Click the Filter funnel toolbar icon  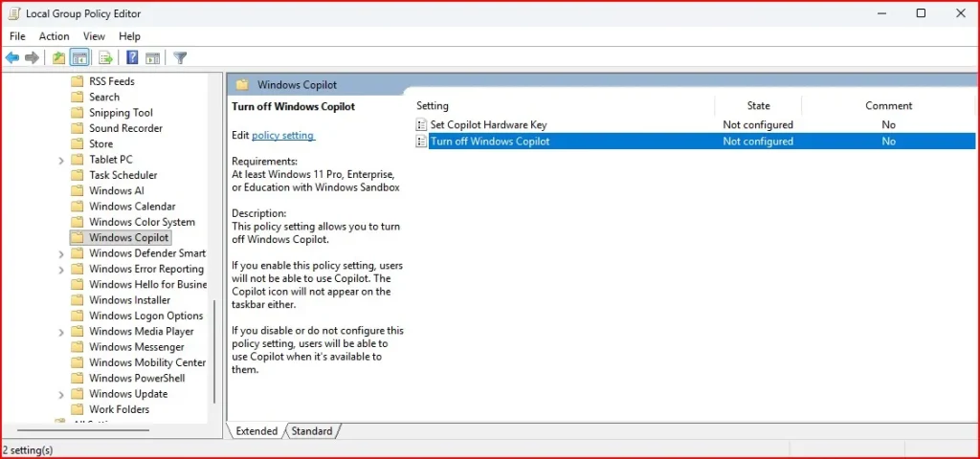coord(180,58)
